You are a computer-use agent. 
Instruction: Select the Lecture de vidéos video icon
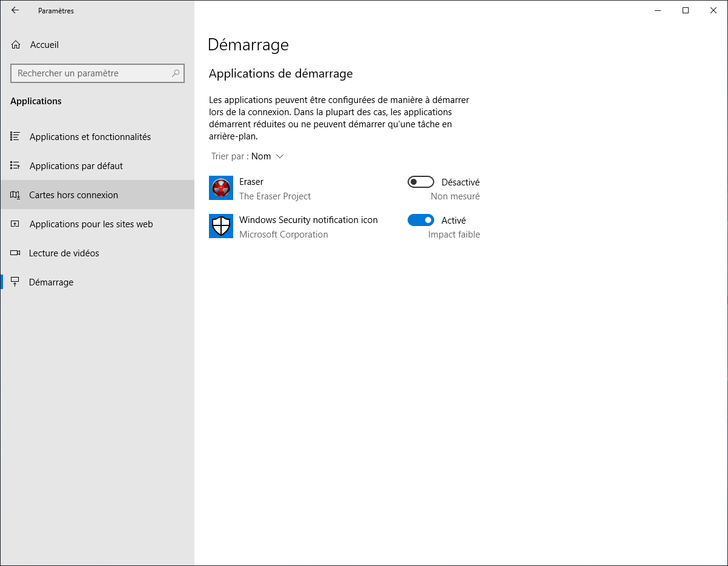[x=15, y=253]
